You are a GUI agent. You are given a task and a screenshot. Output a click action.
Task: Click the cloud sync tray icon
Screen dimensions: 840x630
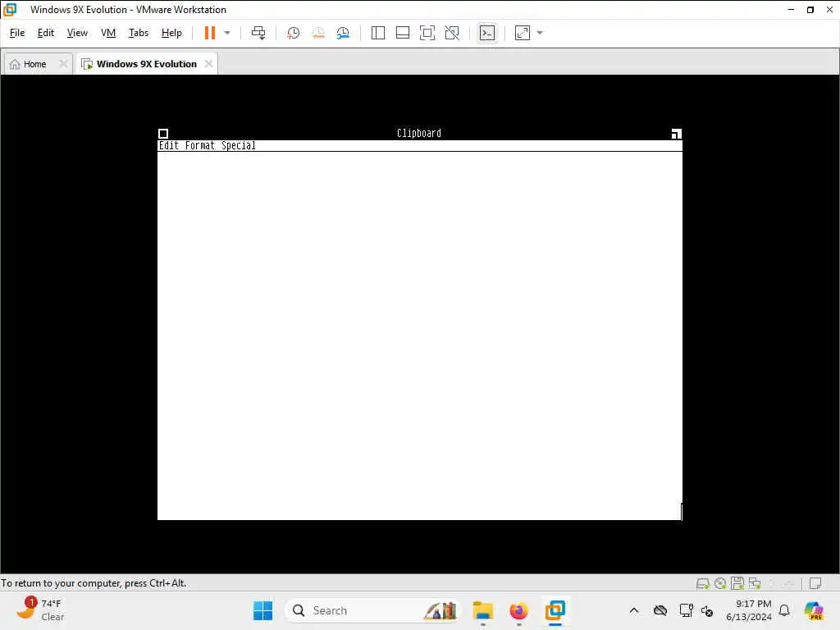pos(660,610)
